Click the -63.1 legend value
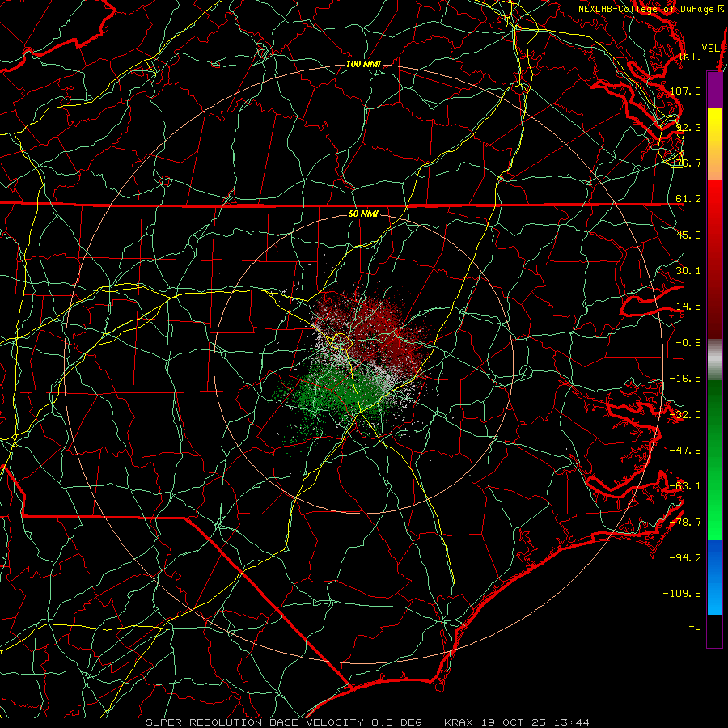The width and height of the screenshot is (728, 728). tap(685, 486)
